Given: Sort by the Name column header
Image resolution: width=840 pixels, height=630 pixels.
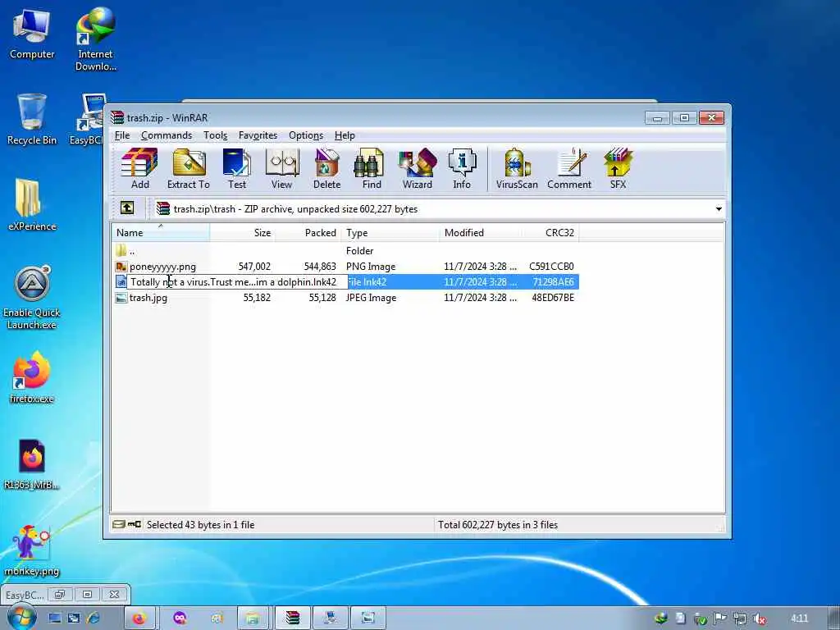Looking at the screenshot, I should tap(161, 232).
